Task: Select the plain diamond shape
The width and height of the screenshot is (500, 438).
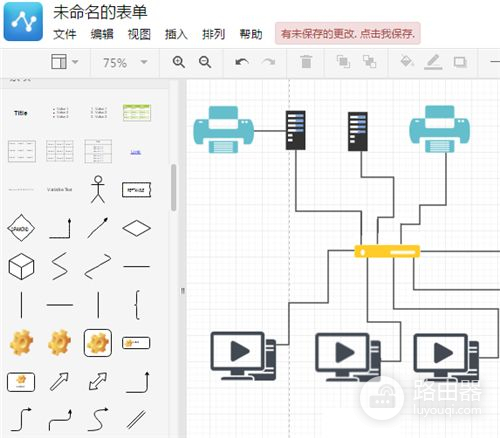Action: (136, 228)
